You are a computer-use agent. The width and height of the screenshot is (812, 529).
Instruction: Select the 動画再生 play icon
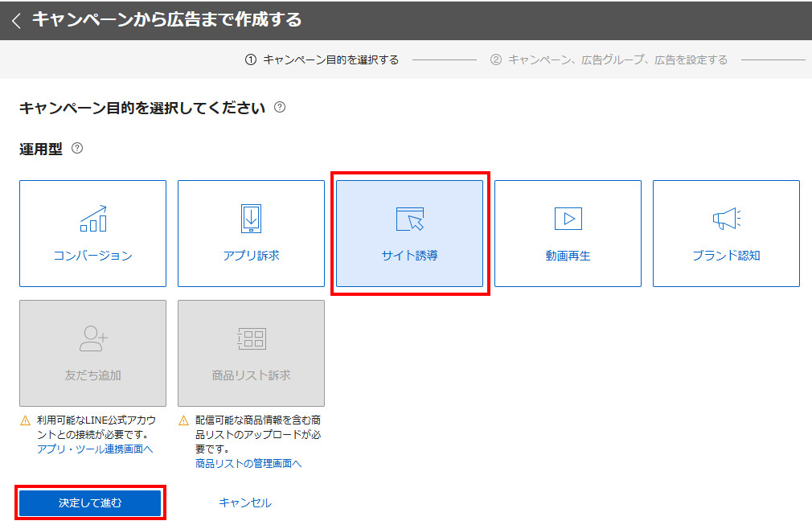[568, 219]
